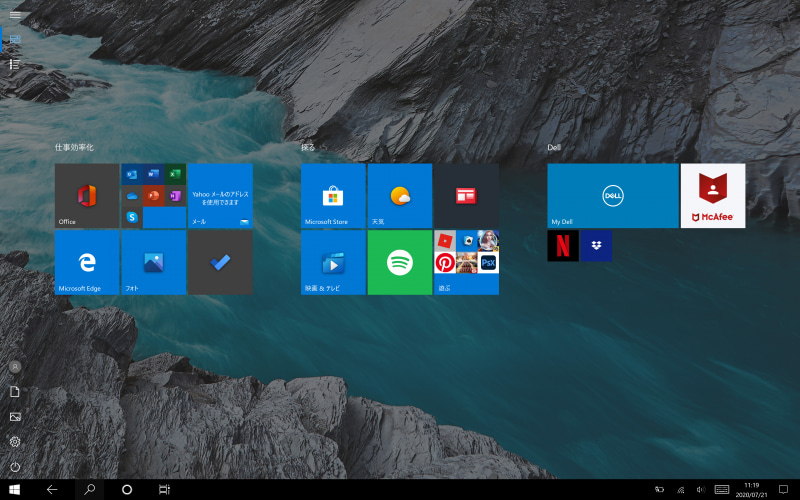Open the Power options button
Viewport: 800px width, 500px height.
pos(15,466)
